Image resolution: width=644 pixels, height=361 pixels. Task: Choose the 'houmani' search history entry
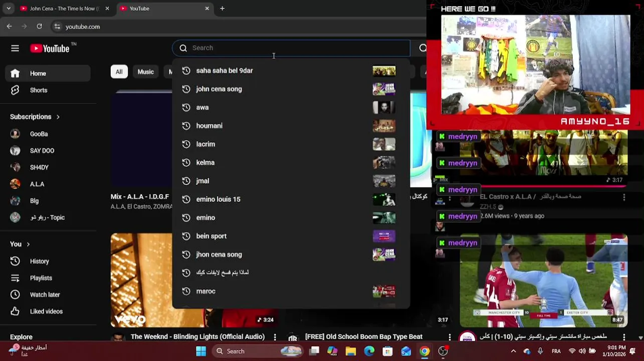pyautogui.click(x=291, y=126)
